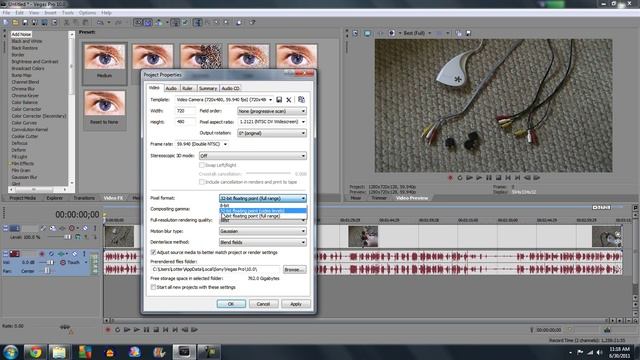Select 32-bit floating point (video levels) option
The width and height of the screenshot is (640, 360).
tap(263, 211)
